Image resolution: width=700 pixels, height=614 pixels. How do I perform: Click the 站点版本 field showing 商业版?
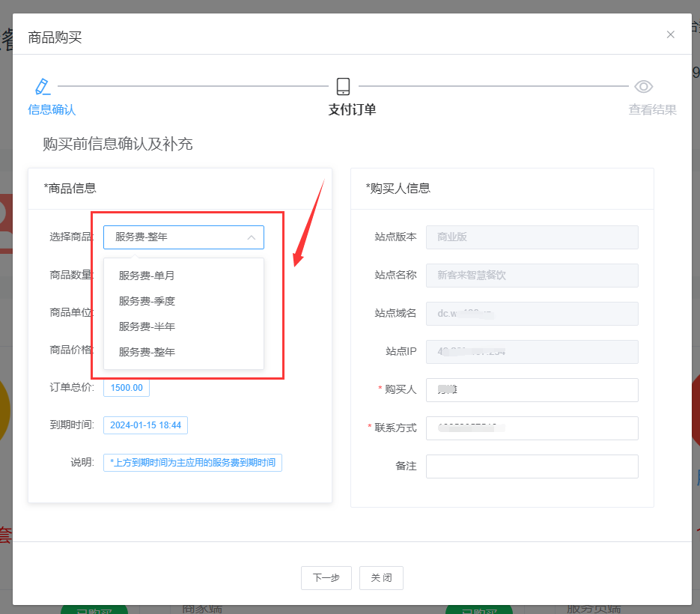(x=532, y=237)
